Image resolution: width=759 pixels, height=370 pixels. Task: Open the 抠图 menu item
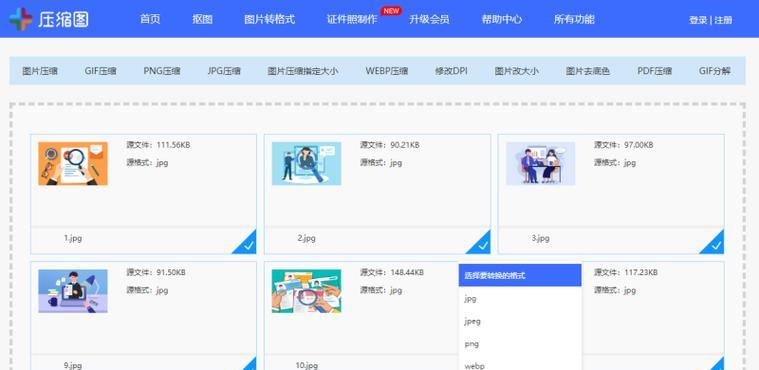202,19
